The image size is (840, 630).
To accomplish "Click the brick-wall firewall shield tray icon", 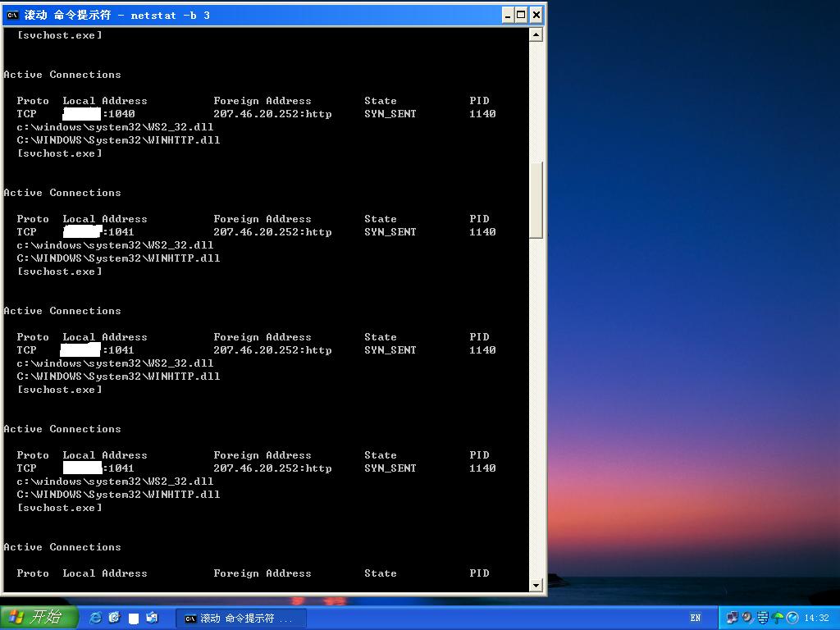I will (762, 618).
